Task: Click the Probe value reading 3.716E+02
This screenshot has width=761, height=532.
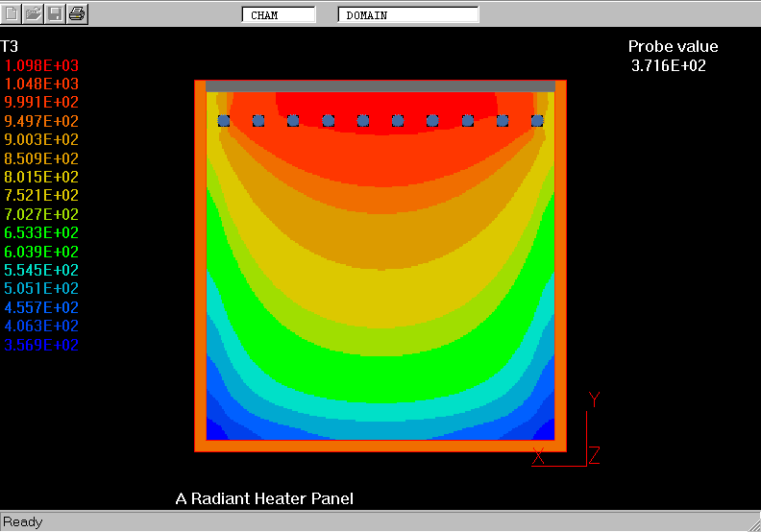Action: click(669, 65)
